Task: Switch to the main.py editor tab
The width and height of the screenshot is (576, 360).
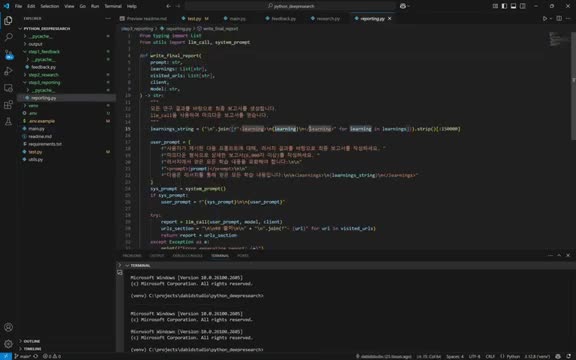Action: pyautogui.click(x=234, y=18)
